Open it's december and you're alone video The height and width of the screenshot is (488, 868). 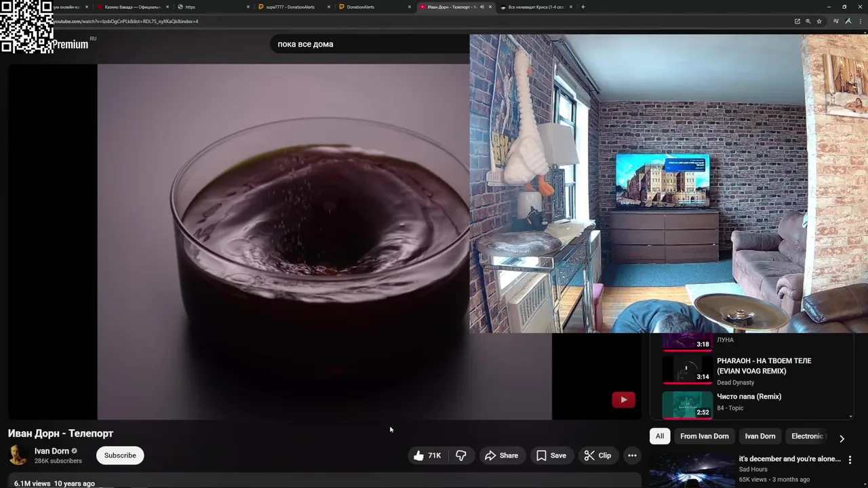[790, 459]
